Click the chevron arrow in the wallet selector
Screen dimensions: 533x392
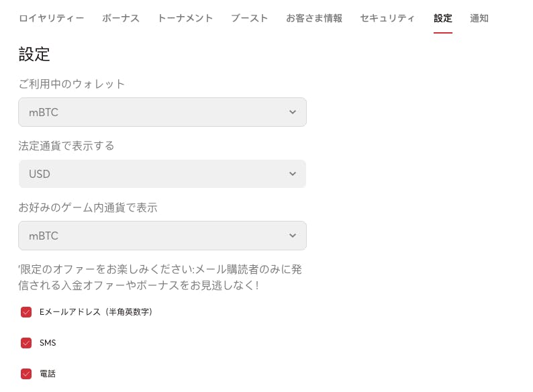(x=293, y=112)
